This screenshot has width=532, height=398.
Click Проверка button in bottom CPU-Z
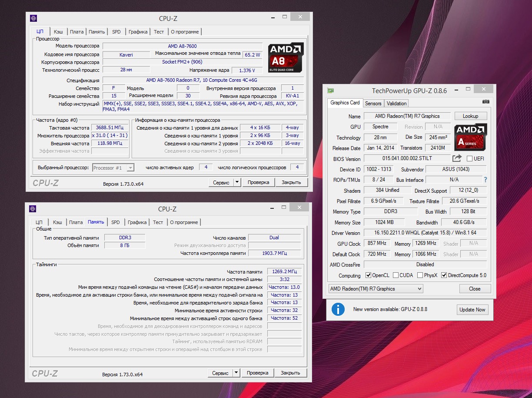click(x=258, y=373)
